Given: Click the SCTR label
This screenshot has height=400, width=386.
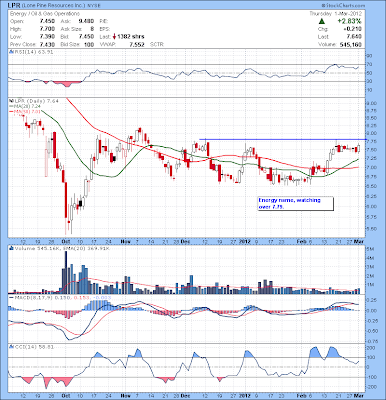Looking at the screenshot, I should [156, 44].
